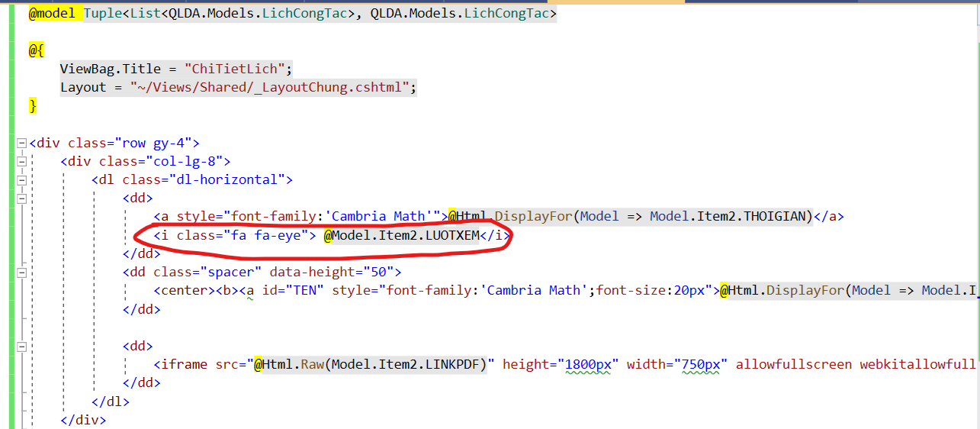Collapse the first plain dd block
Screen dimensions: 980x429
(x=22, y=198)
